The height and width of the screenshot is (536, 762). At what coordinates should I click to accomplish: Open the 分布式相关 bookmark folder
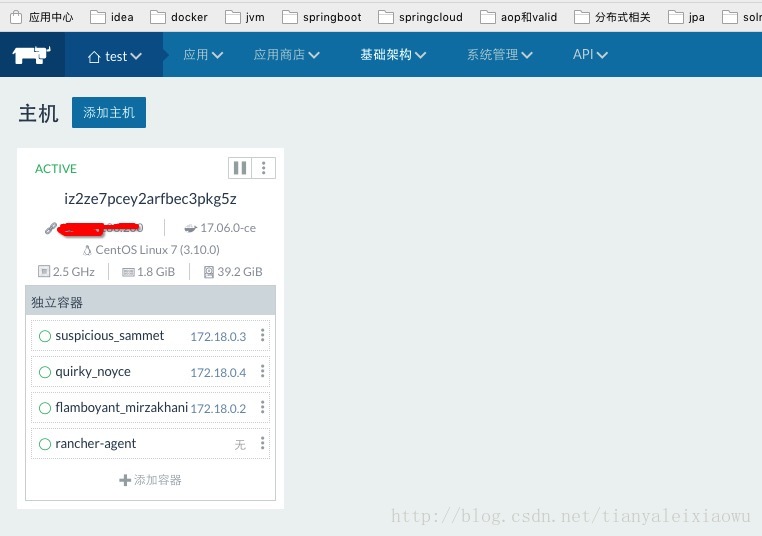[x=612, y=17]
